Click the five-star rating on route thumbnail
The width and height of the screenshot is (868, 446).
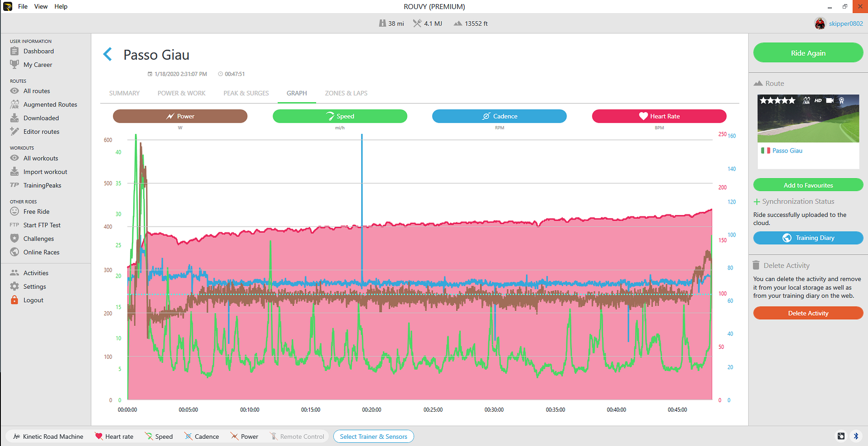pyautogui.click(x=778, y=100)
